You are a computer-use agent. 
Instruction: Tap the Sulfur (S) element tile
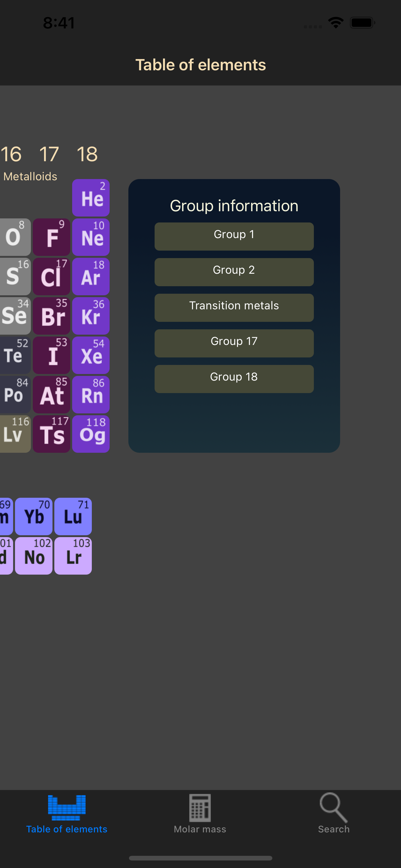15,277
